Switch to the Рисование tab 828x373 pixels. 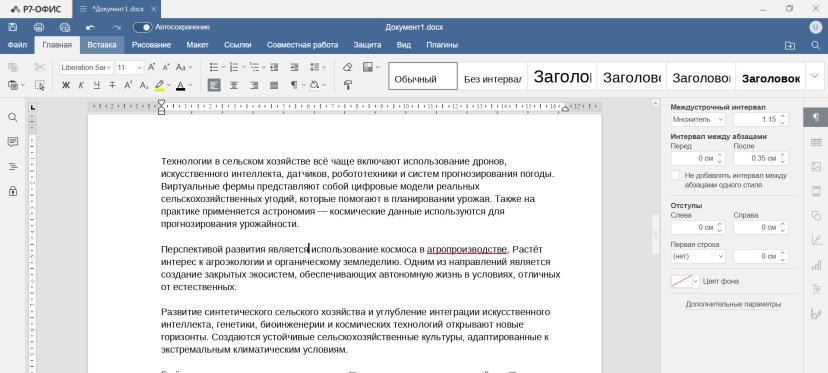pyautogui.click(x=152, y=45)
